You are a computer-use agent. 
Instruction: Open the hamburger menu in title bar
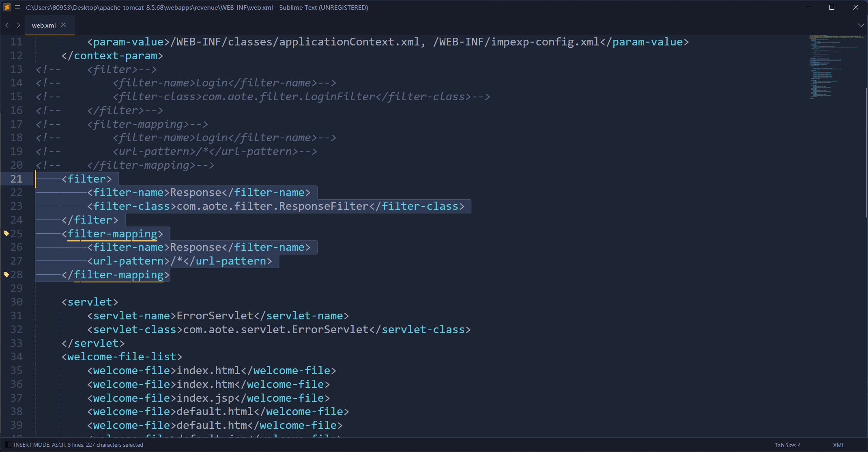tap(17, 7)
